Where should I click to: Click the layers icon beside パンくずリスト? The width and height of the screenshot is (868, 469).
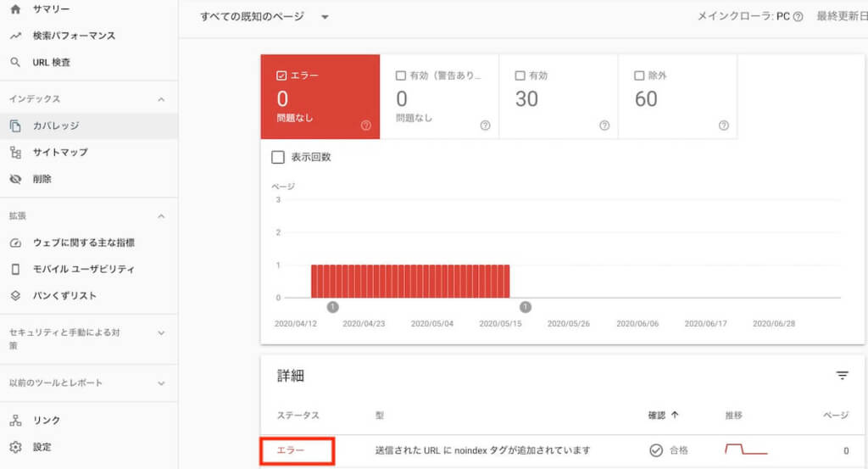[15, 296]
